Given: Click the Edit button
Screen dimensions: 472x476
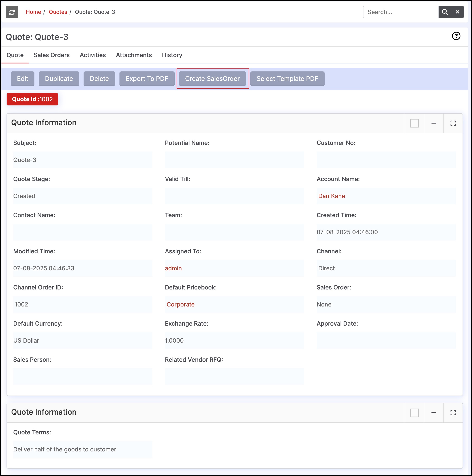Looking at the screenshot, I should 22,79.
